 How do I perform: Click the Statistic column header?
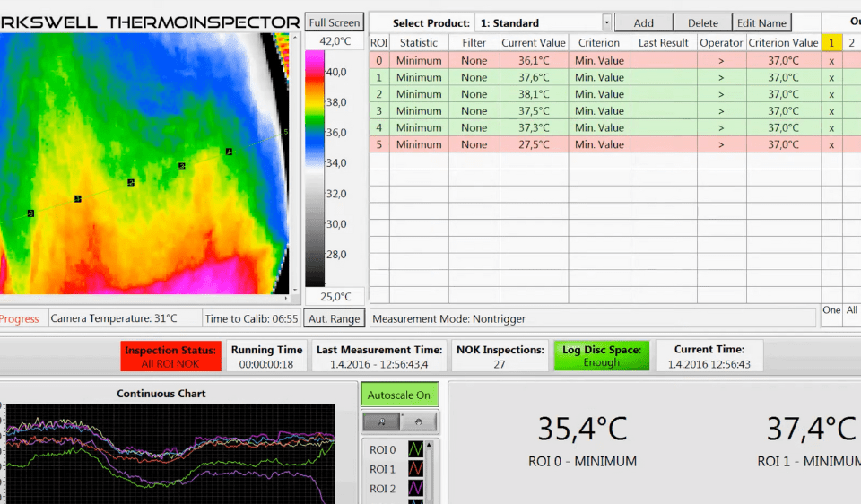(419, 43)
